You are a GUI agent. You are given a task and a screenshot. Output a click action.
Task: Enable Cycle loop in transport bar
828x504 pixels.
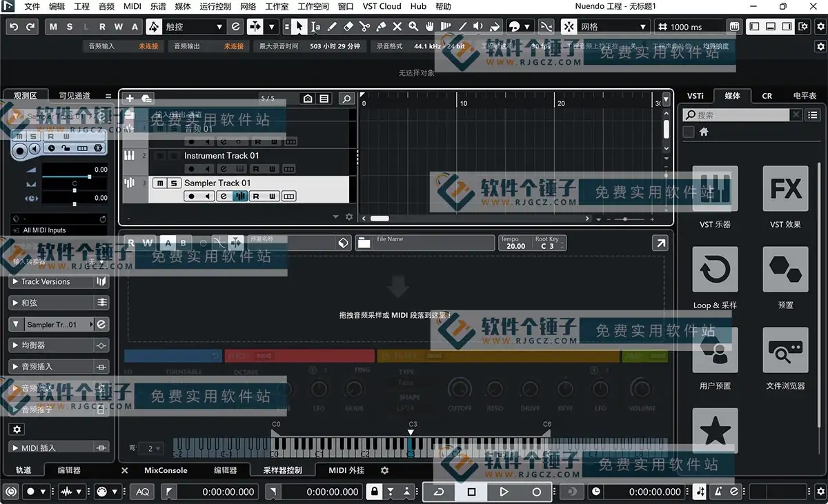coord(439,492)
